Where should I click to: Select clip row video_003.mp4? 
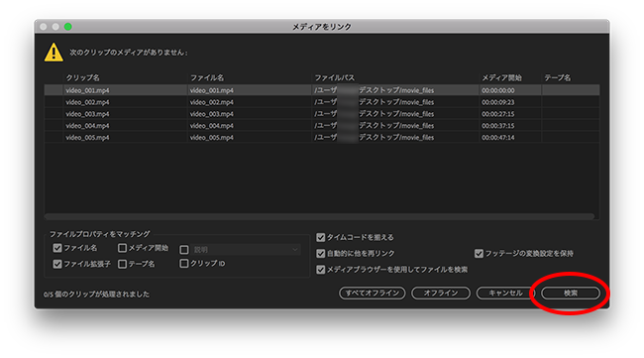coord(322,114)
